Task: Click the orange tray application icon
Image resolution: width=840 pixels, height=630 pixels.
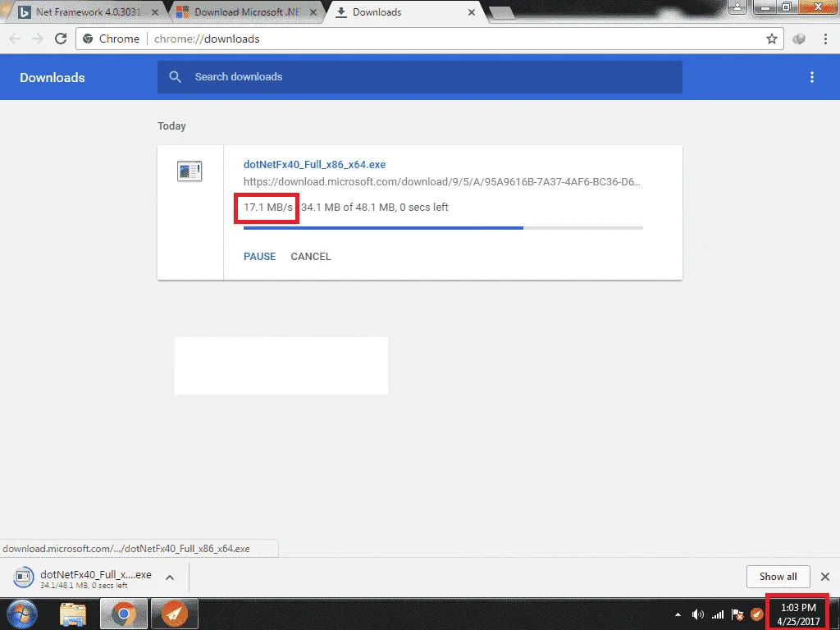Action: point(756,614)
